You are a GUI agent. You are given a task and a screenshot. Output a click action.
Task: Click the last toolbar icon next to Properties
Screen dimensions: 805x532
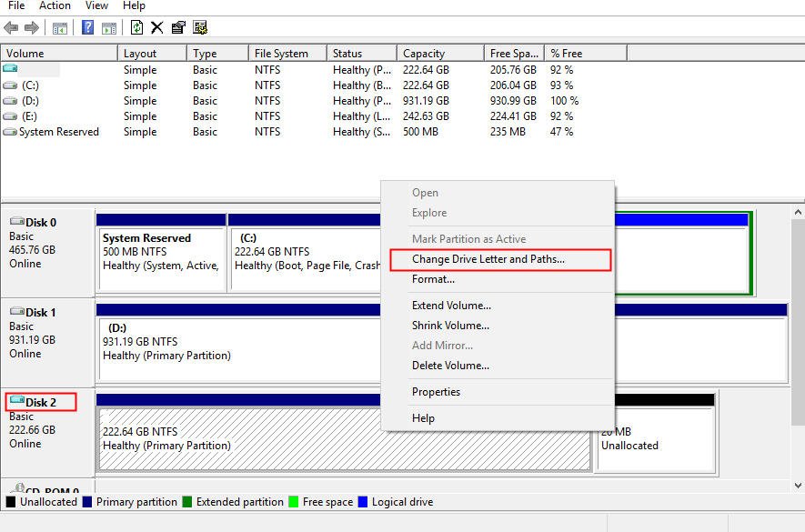[x=200, y=27]
